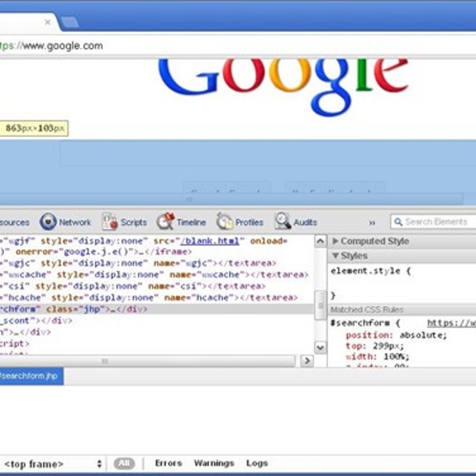Click the elements tree scroll up arrow
Viewport: 476px width, 476px height.
[x=320, y=241]
